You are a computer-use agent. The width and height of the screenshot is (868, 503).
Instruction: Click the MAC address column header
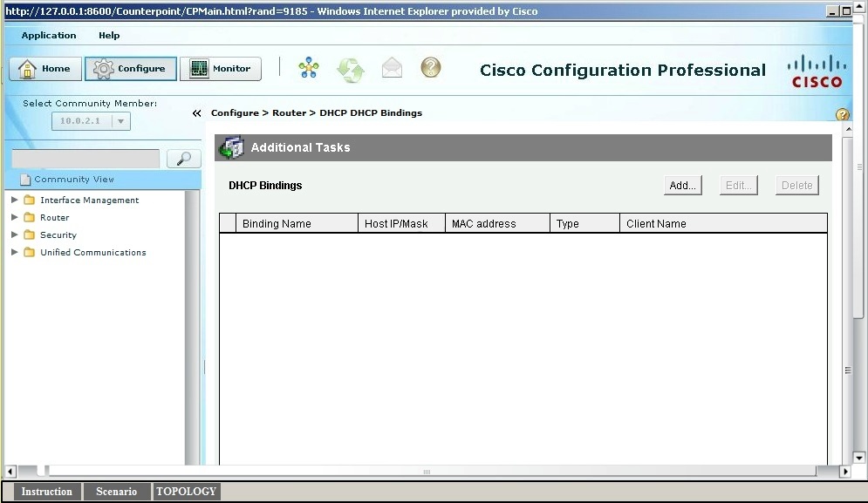(497, 223)
